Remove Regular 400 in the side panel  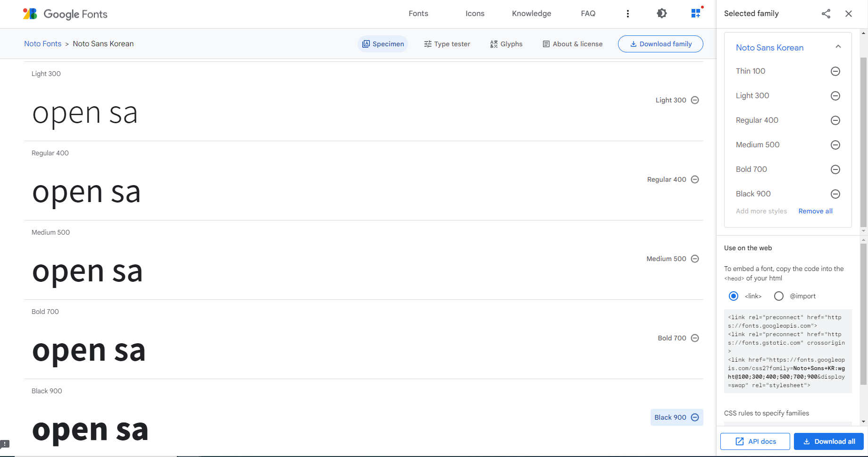click(835, 120)
